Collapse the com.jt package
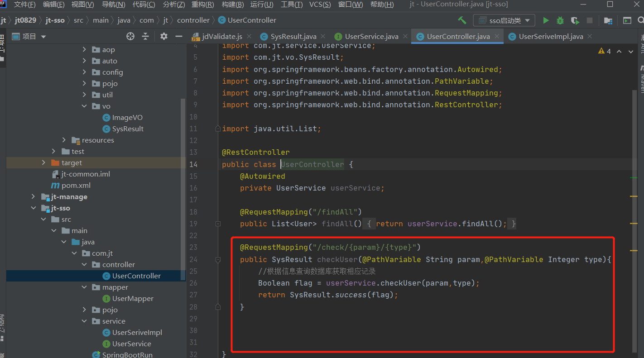 74,253
